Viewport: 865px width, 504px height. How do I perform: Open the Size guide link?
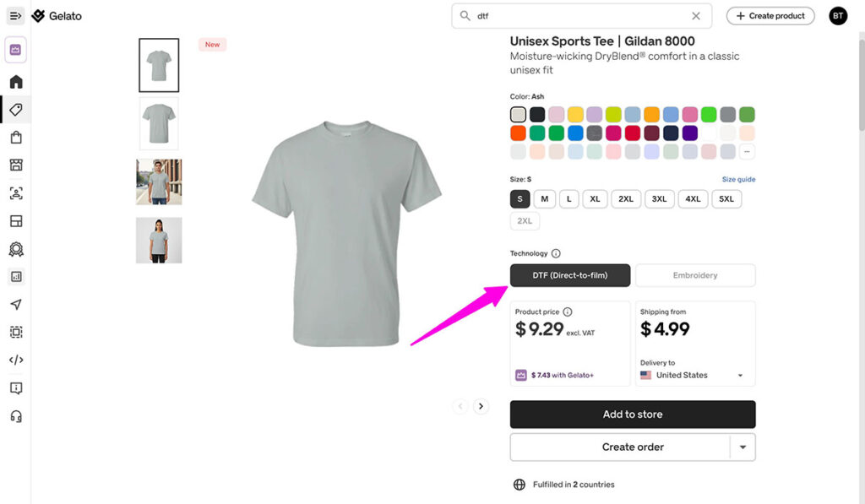(x=738, y=180)
